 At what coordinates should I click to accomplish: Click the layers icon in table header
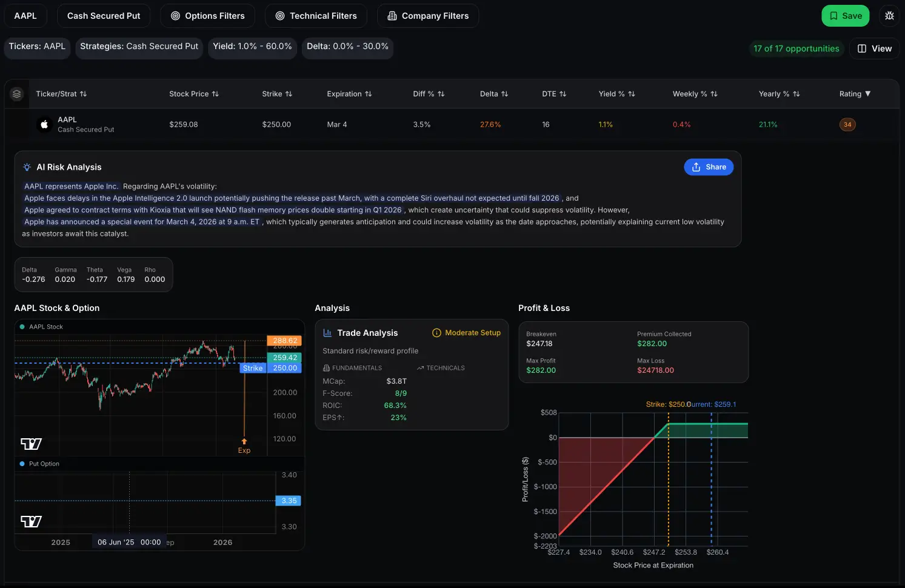pyautogui.click(x=17, y=94)
